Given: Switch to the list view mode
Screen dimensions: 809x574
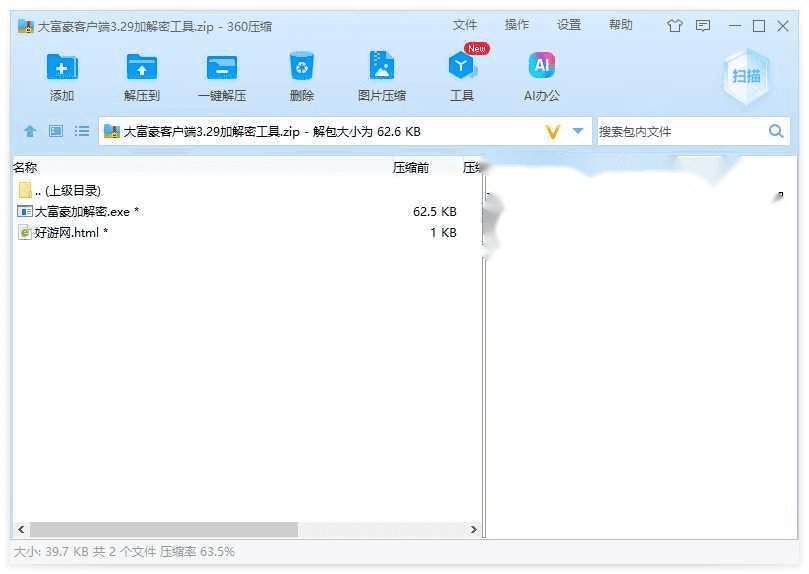Looking at the screenshot, I should tap(82, 131).
